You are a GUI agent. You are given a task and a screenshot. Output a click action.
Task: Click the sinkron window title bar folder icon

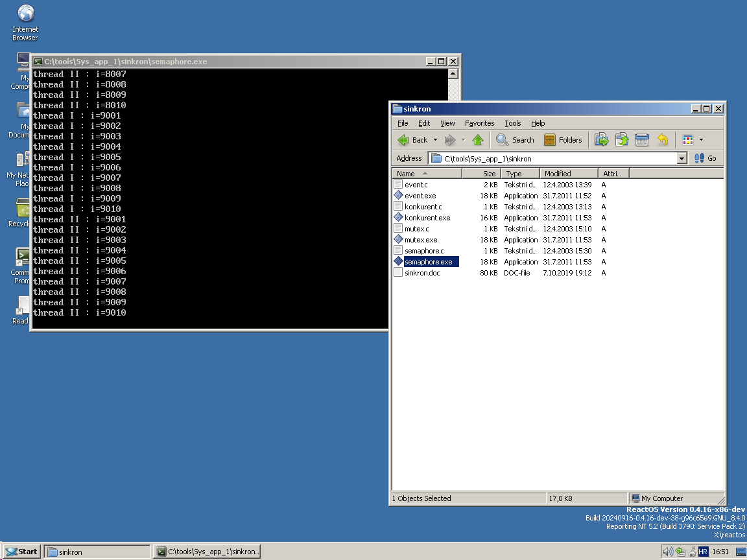[x=397, y=109]
